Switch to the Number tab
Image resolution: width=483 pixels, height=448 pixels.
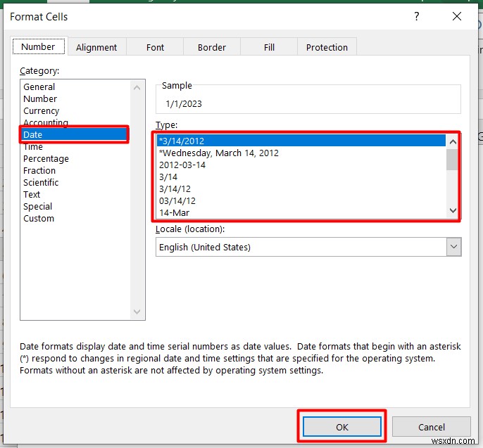[39, 46]
